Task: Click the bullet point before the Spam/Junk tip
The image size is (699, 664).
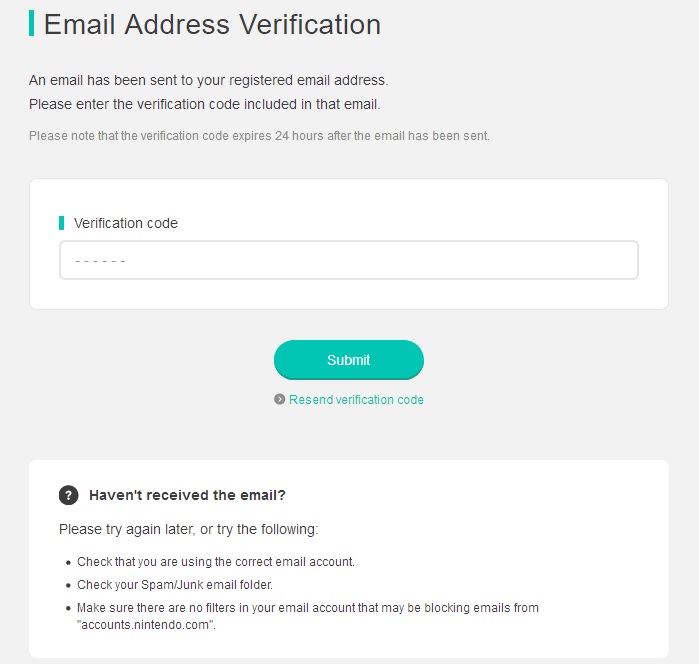Action: click(68, 586)
